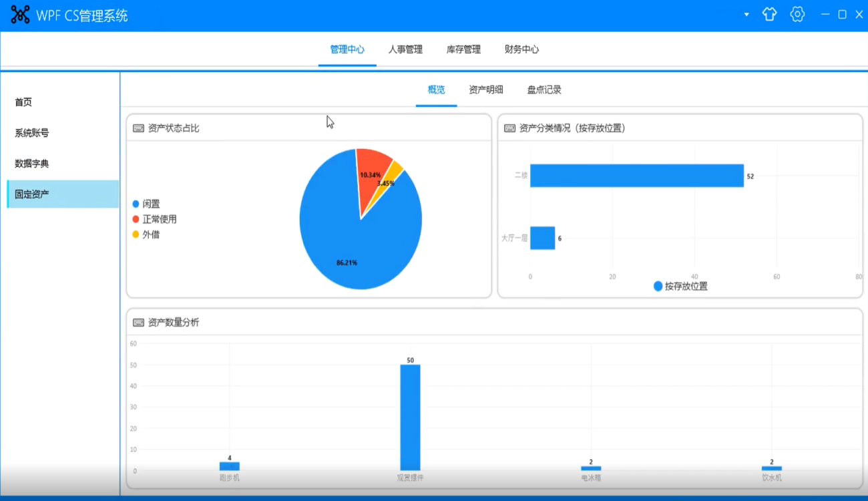Open the 财务中心 tab
This screenshot has height=501, width=868.
[521, 49]
